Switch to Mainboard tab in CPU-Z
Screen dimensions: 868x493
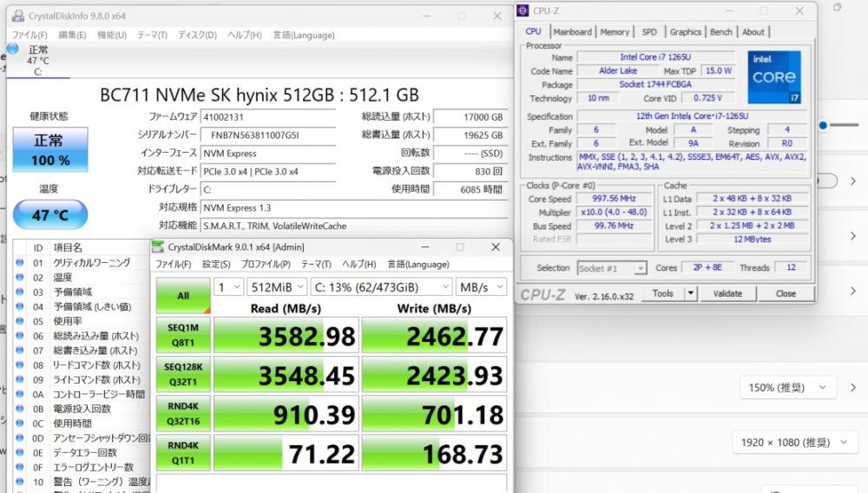click(572, 32)
